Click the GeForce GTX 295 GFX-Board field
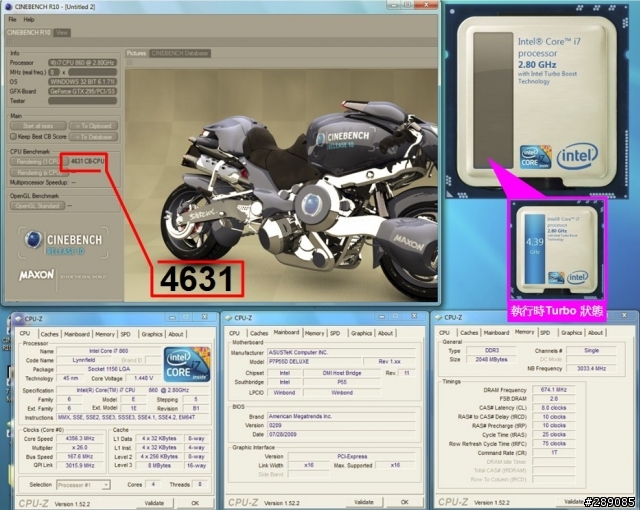Viewport: 640px width, 510px height. click(82, 91)
